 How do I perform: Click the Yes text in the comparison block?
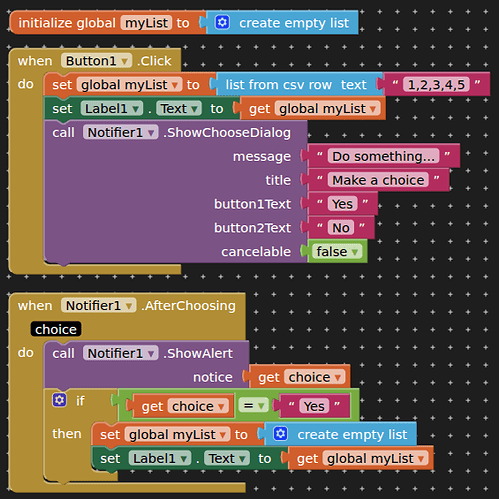(314, 406)
